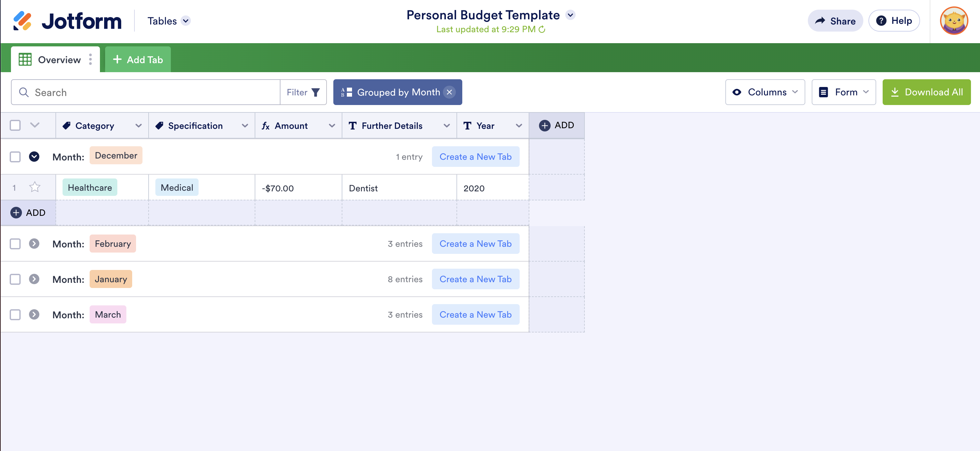Star the Healthcare row entry
980x451 pixels.
(x=34, y=187)
